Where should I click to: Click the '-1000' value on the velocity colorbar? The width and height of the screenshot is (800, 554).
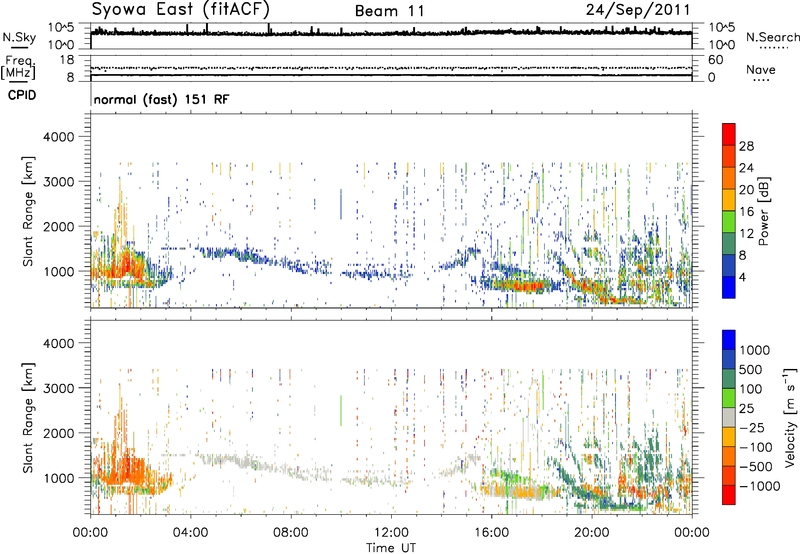click(x=760, y=486)
